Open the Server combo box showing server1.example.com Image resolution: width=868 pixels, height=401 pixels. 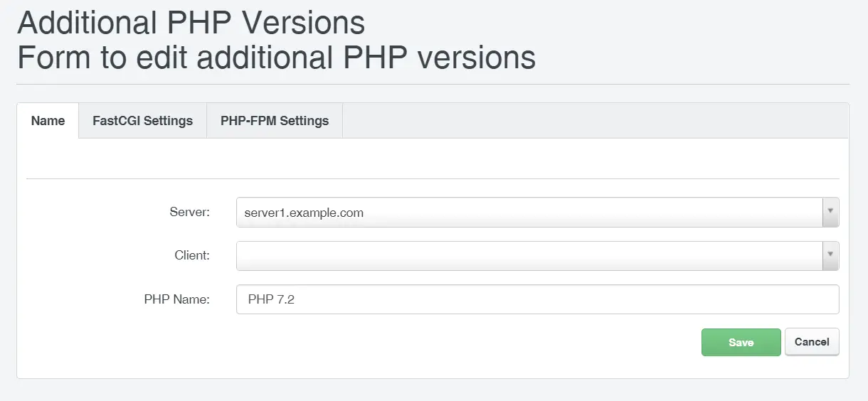click(x=537, y=213)
